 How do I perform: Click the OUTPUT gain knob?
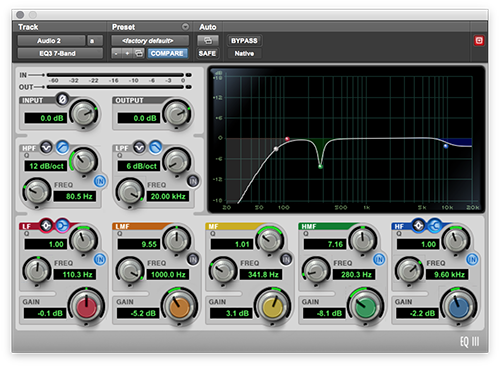[177, 114]
